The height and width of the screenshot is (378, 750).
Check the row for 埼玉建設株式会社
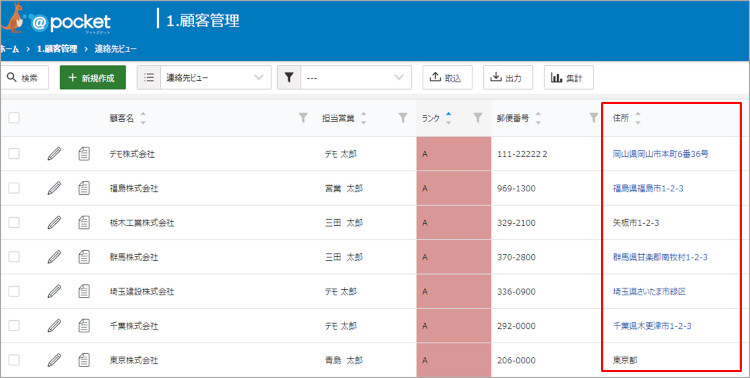click(14, 291)
